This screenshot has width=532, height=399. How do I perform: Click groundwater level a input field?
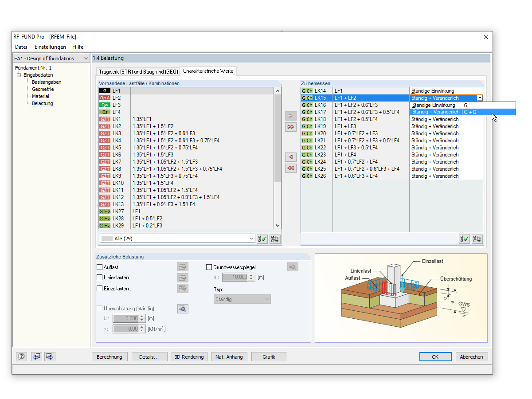click(x=235, y=277)
